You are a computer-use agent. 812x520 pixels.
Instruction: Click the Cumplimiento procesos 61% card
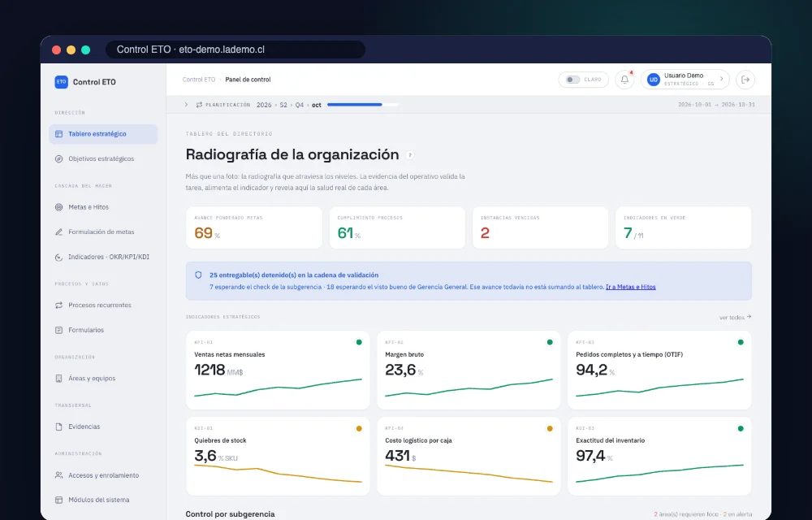click(x=397, y=227)
